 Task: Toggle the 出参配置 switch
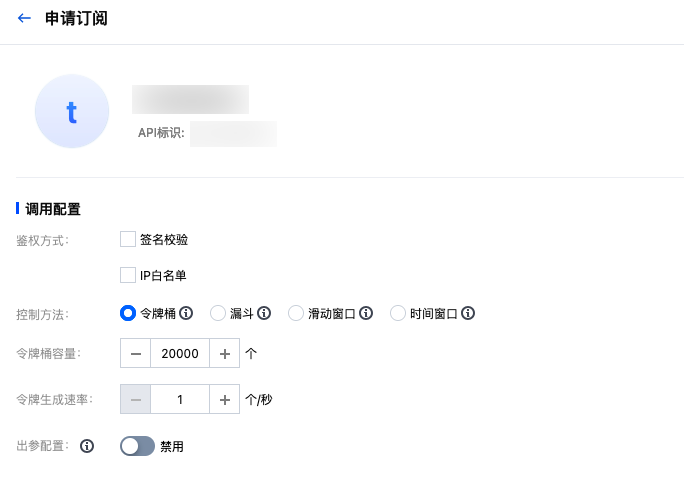137,446
